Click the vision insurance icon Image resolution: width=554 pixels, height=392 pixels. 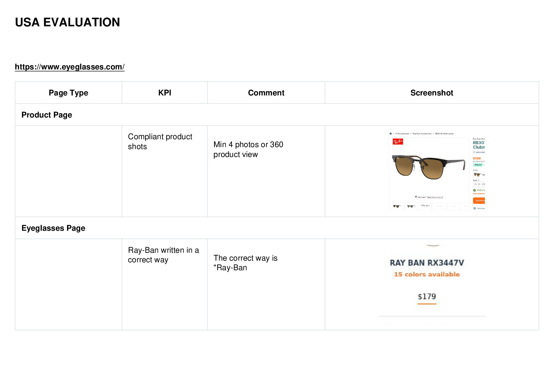[474, 208]
